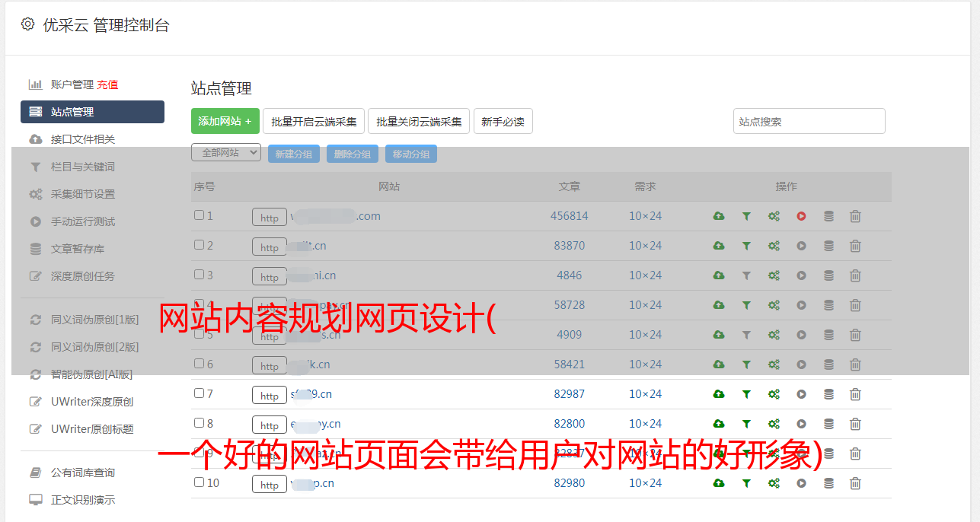Click the filter icon for the 58728-article site
The image size is (980, 522).
746,305
